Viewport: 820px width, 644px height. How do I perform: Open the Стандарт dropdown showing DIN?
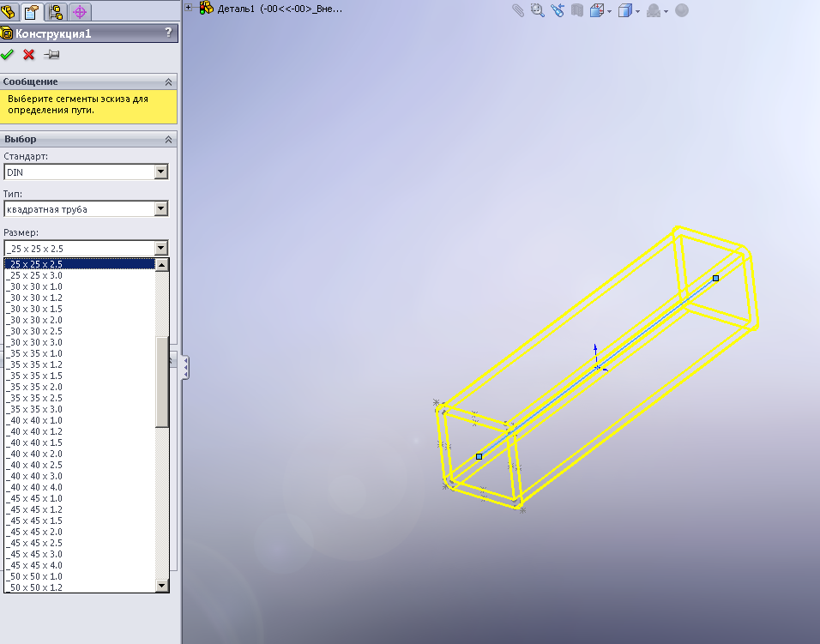[160, 172]
